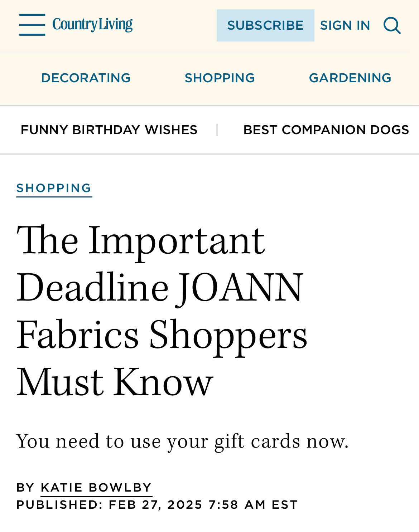Click the underlined Shopping category label
Viewport: 419px width, 532px height.
54,188
